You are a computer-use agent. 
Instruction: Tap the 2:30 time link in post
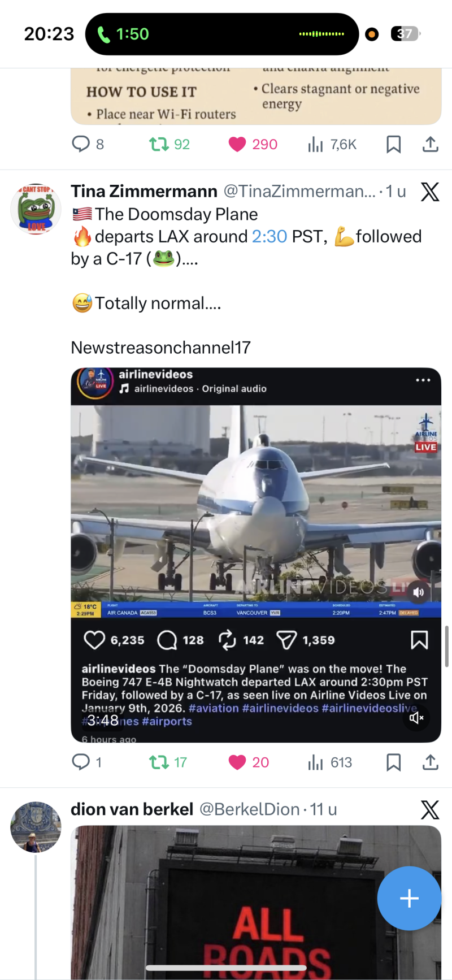pos(270,236)
